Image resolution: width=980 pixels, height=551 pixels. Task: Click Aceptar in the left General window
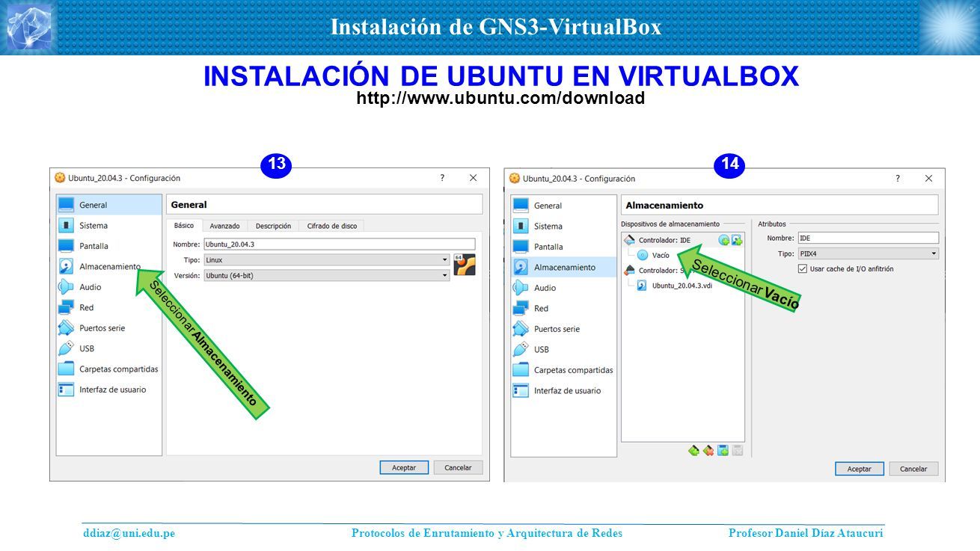(404, 467)
